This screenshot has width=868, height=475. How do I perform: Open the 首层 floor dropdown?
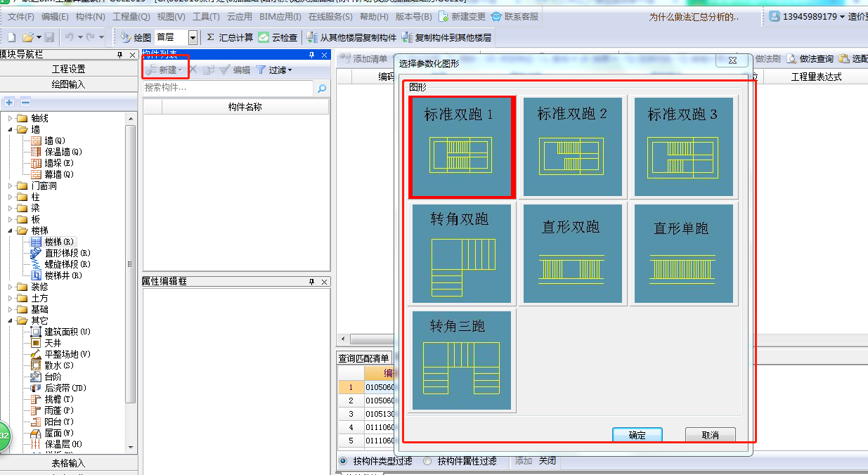(x=193, y=37)
